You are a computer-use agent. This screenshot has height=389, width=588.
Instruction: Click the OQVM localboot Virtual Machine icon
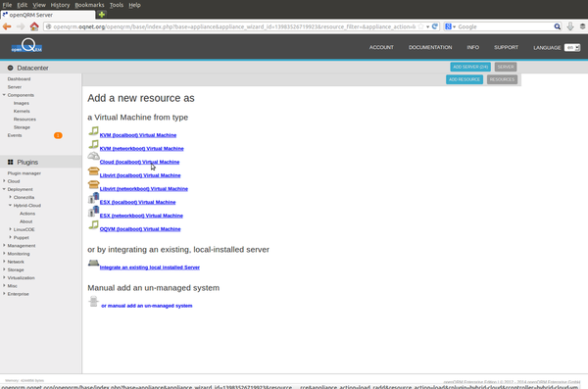tap(93, 224)
